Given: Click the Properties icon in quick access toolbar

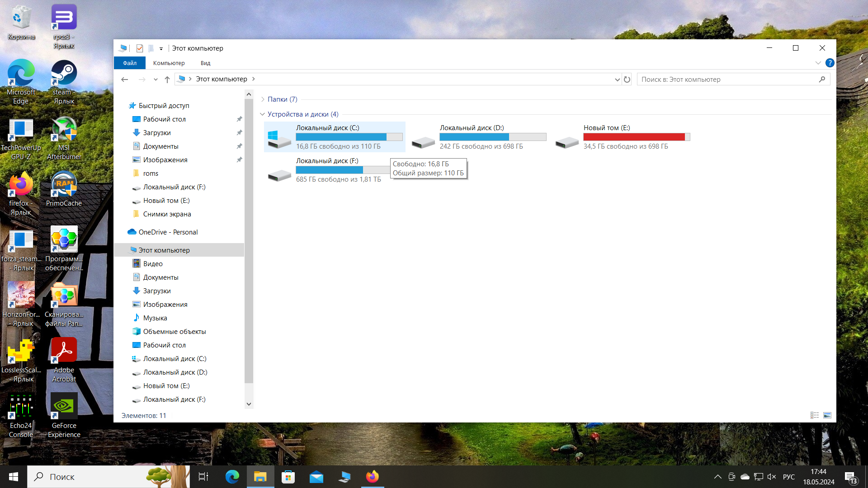Looking at the screenshot, I should (x=140, y=48).
